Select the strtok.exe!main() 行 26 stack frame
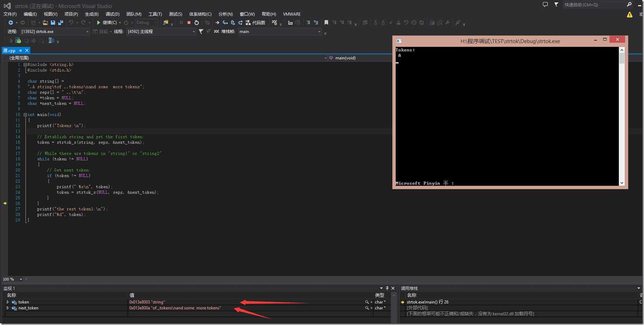Screen dimensions: 644x325 [x=428, y=302]
